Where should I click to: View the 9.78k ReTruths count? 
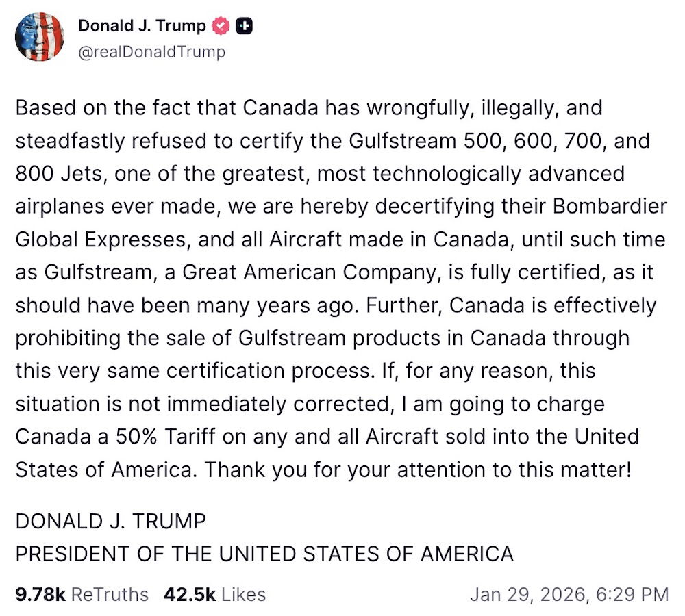tap(40, 594)
